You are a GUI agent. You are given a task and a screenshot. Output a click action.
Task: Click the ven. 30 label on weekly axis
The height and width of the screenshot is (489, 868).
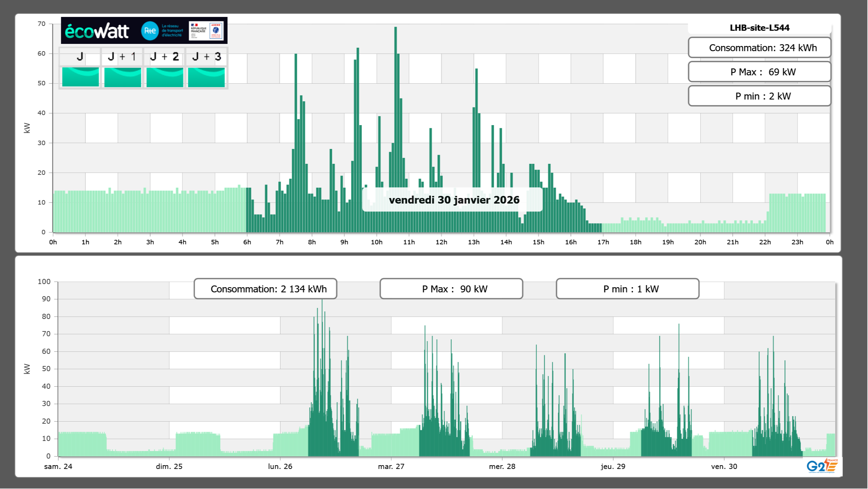(x=724, y=467)
